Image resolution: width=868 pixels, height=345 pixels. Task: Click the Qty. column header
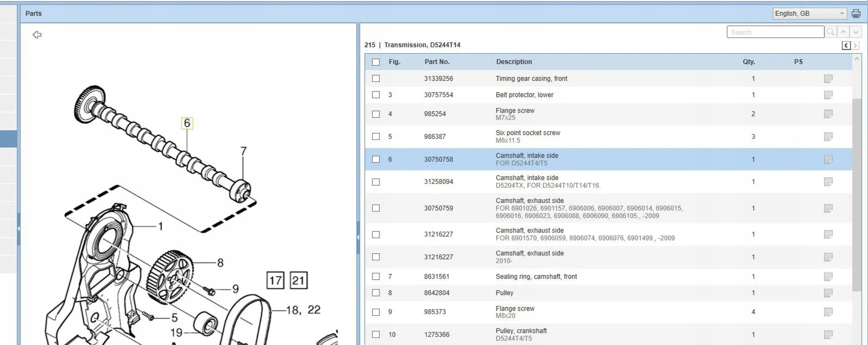click(x=749, y=62)
